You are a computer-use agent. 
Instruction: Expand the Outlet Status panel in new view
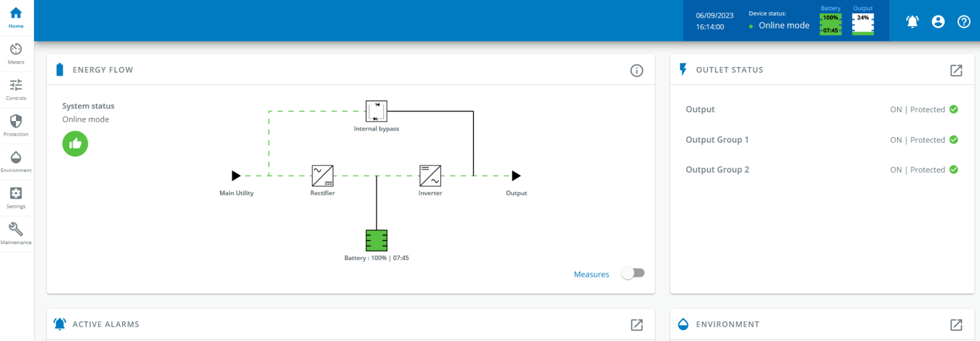point(956,70)
